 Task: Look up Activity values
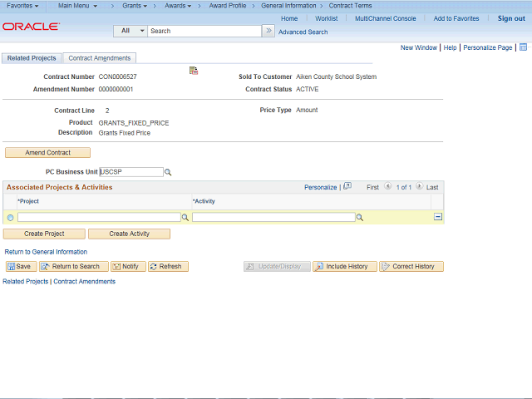click(x=360, y=218)
